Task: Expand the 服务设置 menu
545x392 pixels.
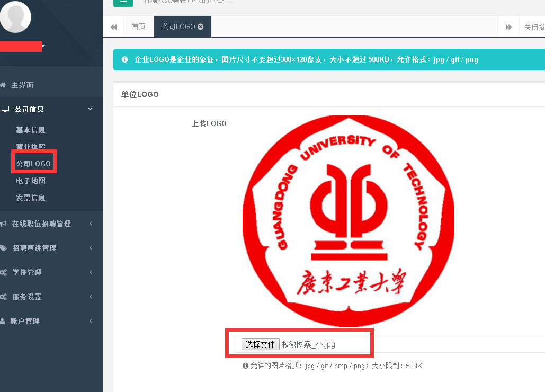Action: click(x=91, y=297)
